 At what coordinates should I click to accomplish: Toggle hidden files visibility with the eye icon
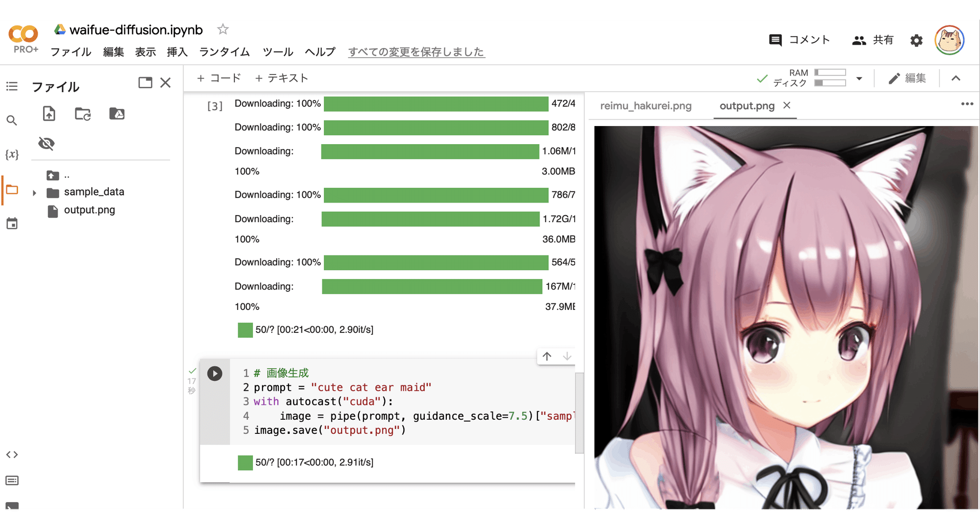pyautogui.click(x=46, y=143)
